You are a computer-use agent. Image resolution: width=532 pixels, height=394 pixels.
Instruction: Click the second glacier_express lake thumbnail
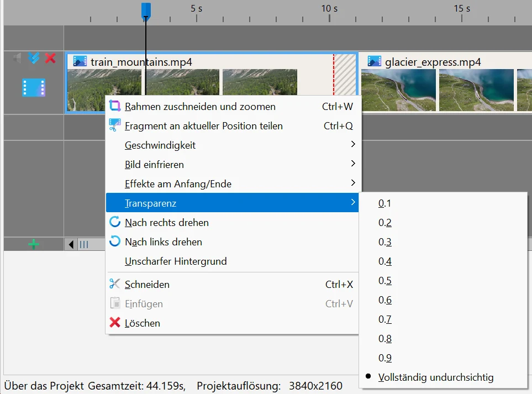pos(476,90)
